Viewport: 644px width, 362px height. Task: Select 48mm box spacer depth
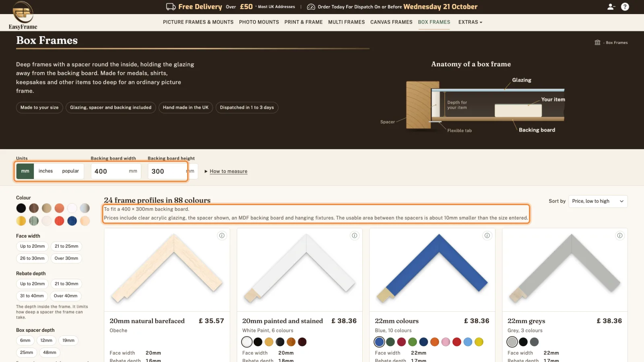tap(50, 352)
